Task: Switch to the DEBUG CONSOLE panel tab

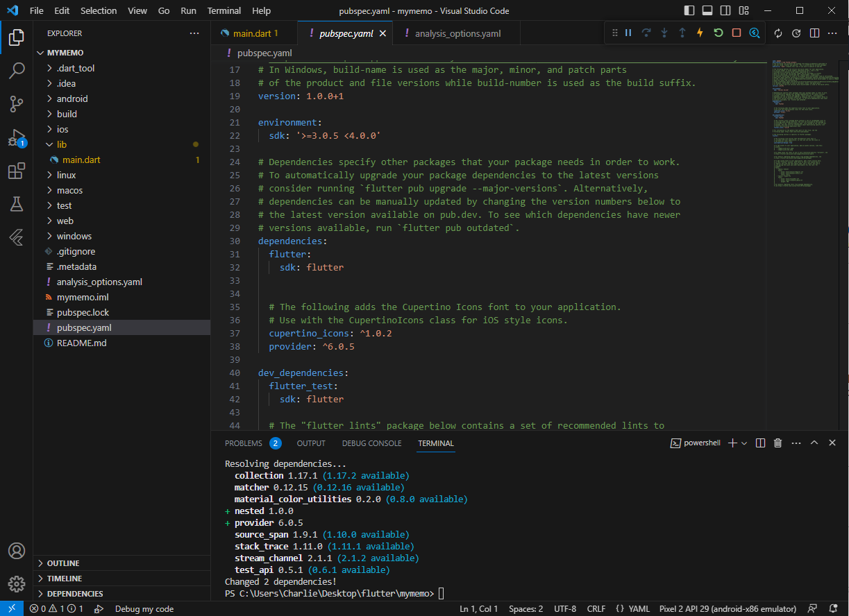Action: tap(371, 443)
